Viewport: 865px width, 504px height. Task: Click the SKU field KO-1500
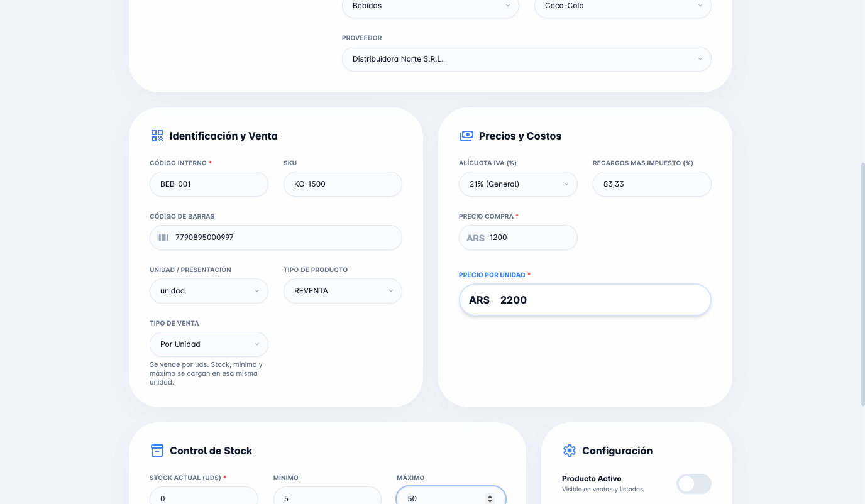tap(343, 184)
